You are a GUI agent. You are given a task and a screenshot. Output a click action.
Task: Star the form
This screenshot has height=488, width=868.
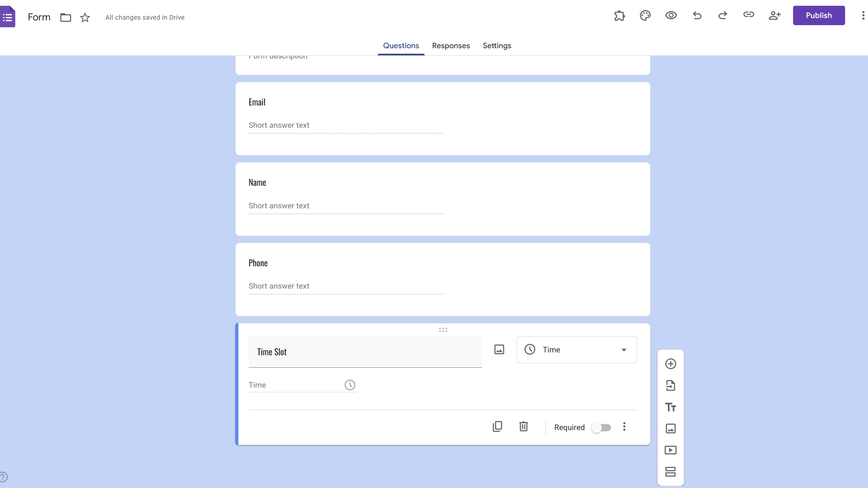point(85,17)
